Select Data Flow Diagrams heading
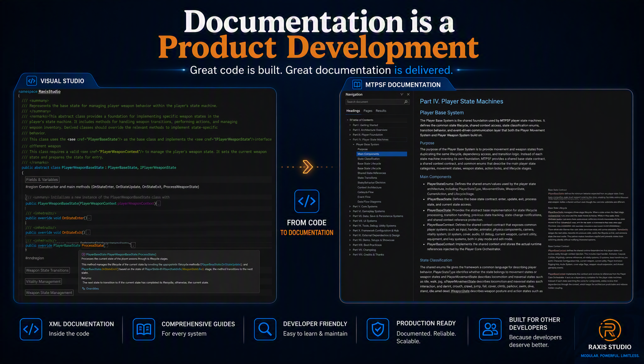Image resolution: width=644 pixels, height=364 pixels. pyautogui.click(x=369, y=201)
